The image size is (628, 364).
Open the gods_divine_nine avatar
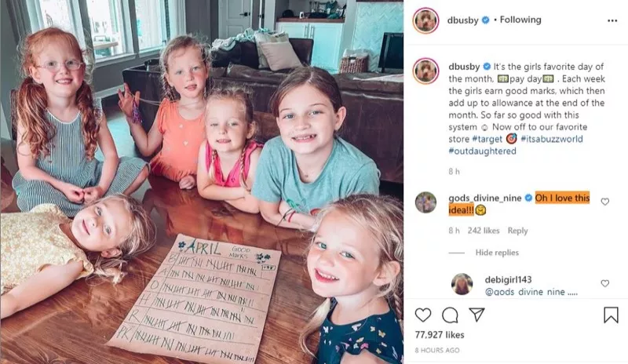(425, 202)
